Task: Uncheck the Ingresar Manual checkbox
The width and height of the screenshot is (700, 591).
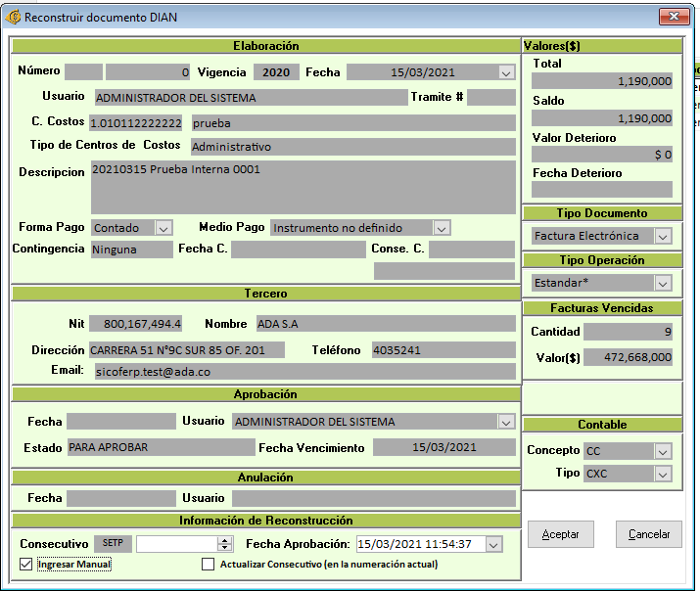Action: [x=25, y=564]
